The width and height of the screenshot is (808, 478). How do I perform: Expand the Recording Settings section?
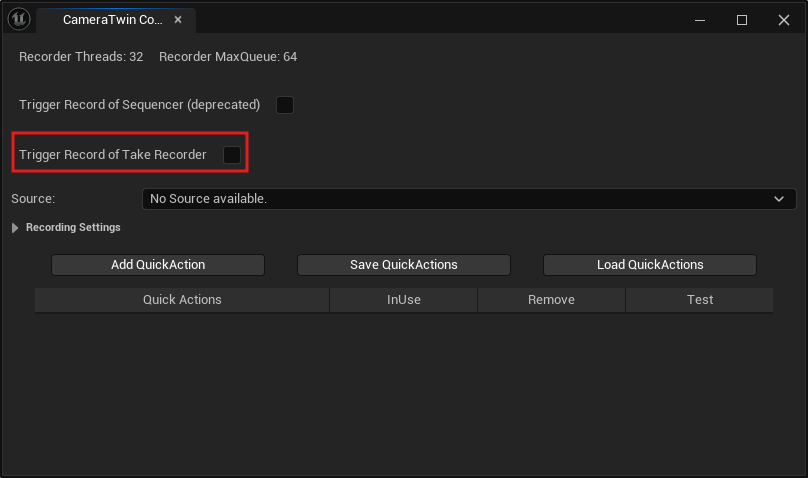pos(15,228)
